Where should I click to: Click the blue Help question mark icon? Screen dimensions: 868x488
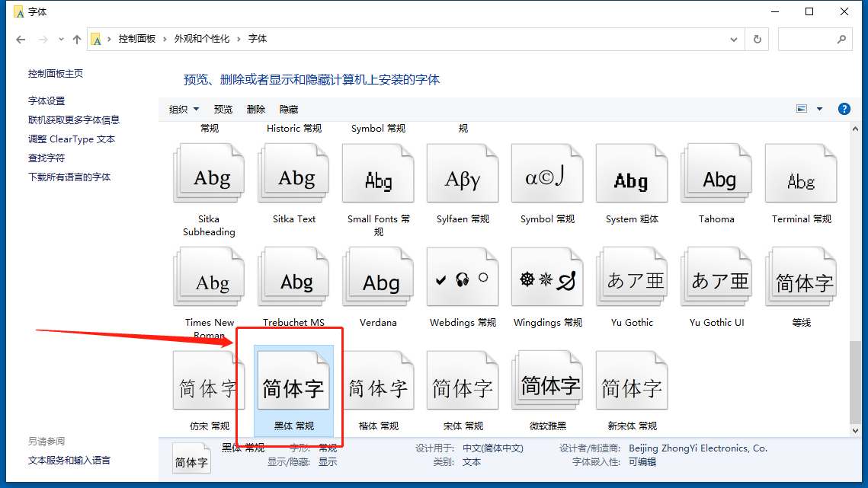pyautogui.click(x=844, y=108)
